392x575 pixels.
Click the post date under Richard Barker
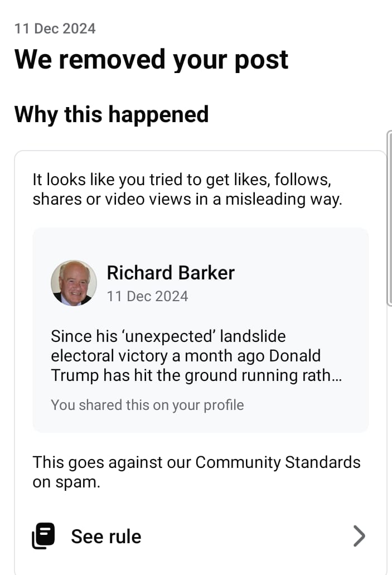pyautogui.click(x=147, y=296)
